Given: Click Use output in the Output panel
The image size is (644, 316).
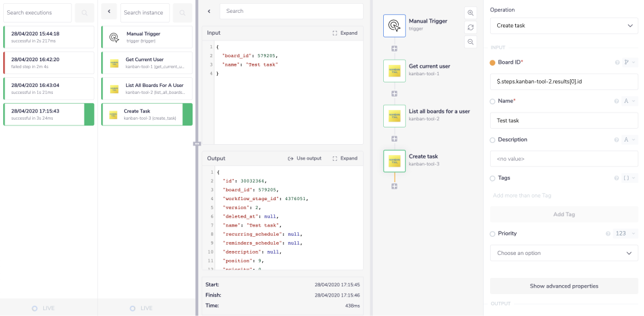Looking at the screenshot, I should click(304, 158).
